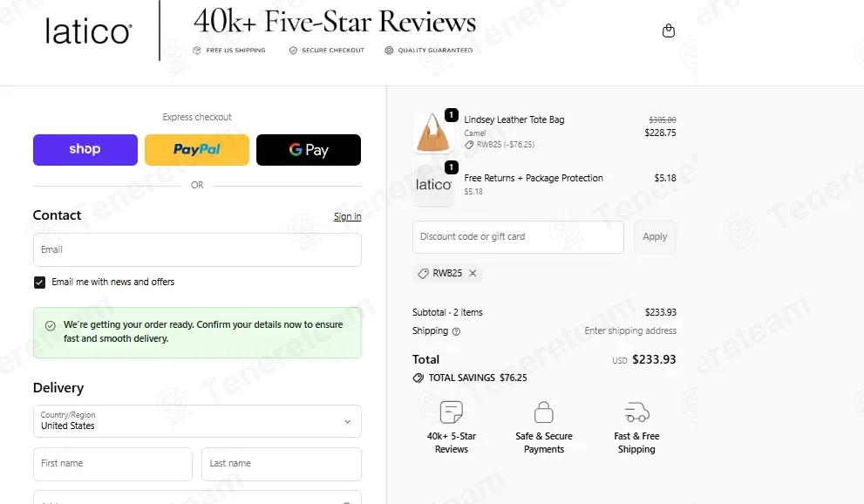This screenshot has width=864, height=504.
Task: Open the Sign in link
Action: pos(348,216)
